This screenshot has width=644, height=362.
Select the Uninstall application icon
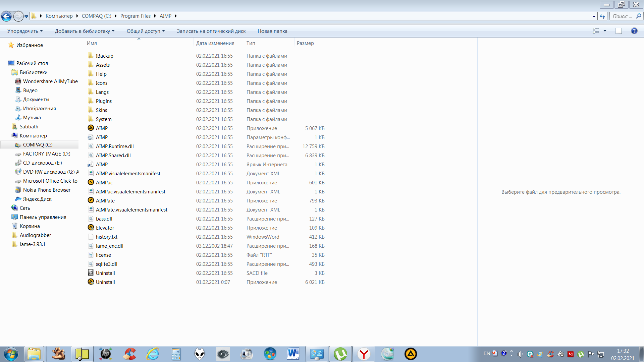click(91, 282)
